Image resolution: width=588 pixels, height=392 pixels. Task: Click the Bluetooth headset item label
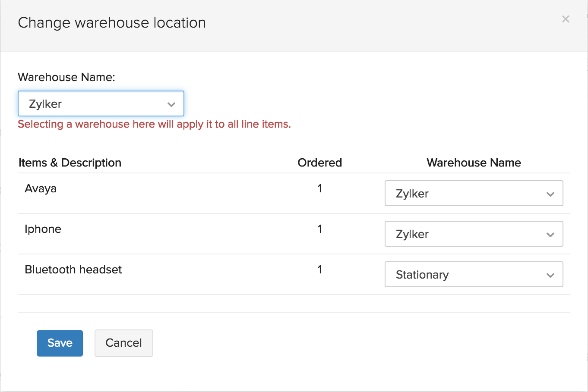click(73, 269)
